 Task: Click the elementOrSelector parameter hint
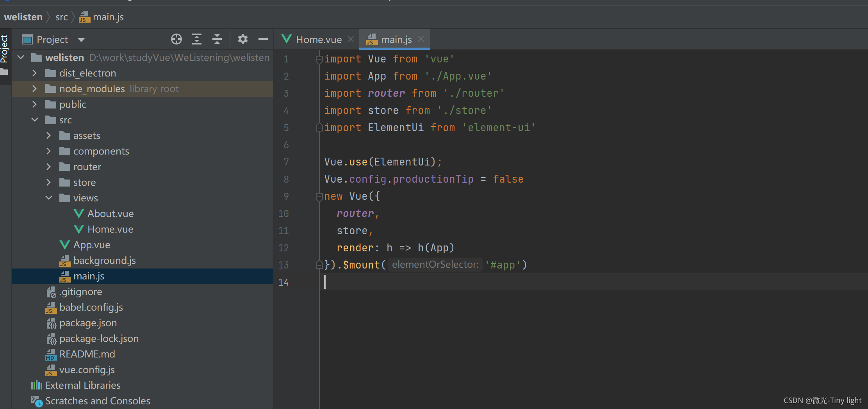(x=435, y=265)
